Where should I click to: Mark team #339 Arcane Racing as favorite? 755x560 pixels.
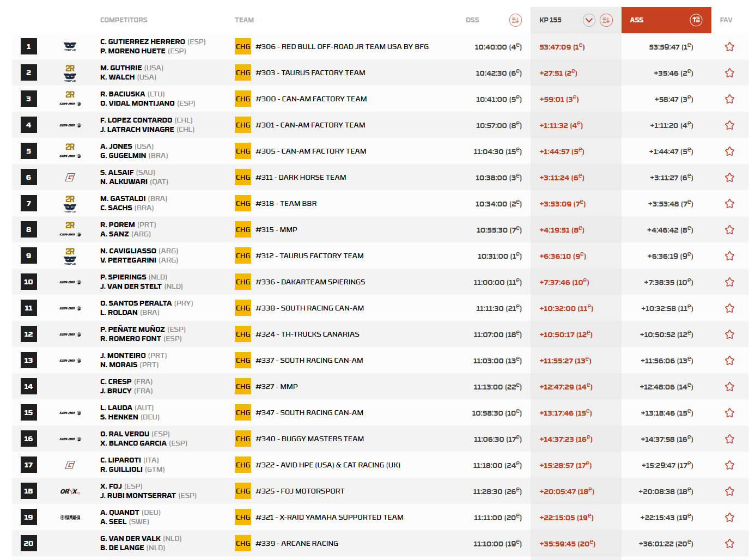click(x=729, y=544)
